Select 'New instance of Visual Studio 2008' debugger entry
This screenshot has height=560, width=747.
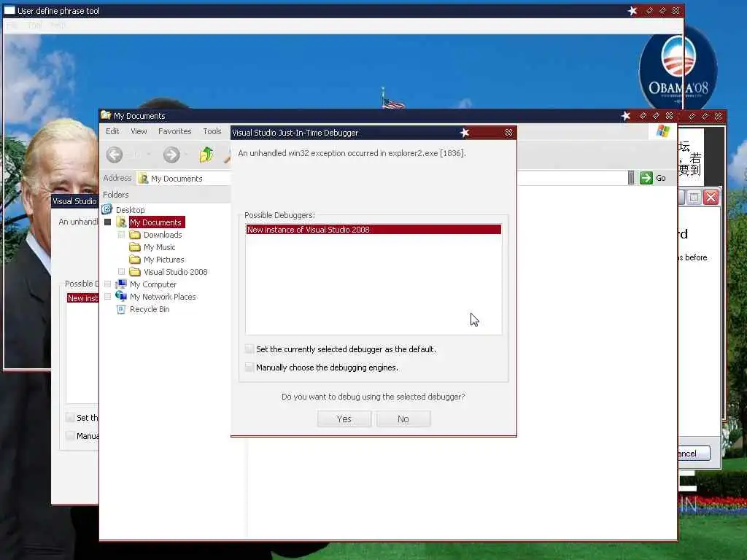(373, 230)
